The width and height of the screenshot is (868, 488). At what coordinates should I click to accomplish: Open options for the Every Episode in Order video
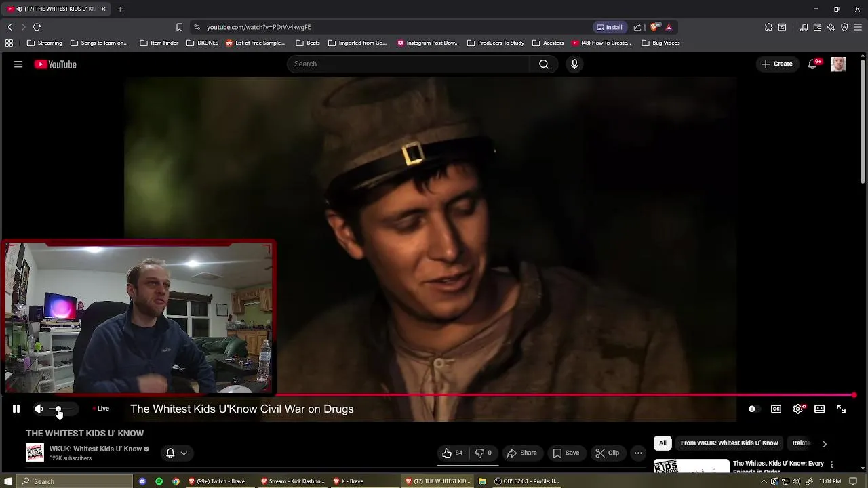click(x=831, y=465)
